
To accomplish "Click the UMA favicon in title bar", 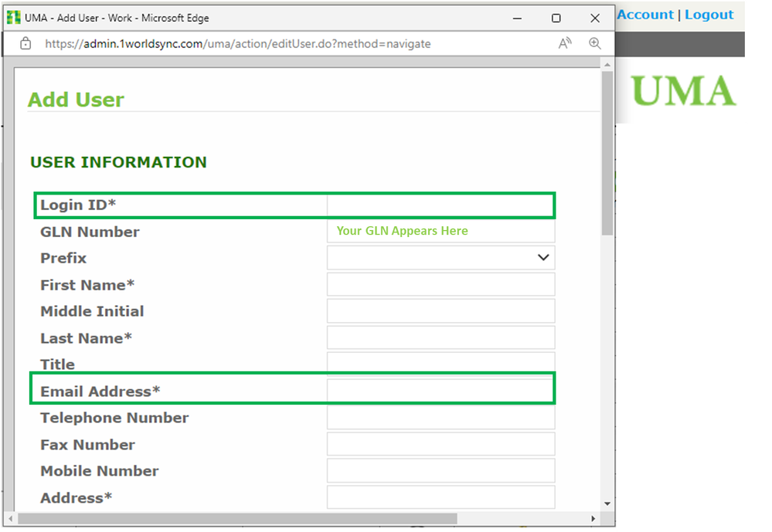I will (13, 18).
